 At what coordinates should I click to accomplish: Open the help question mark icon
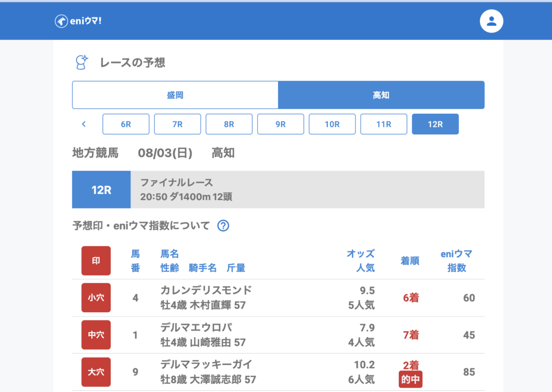[x=223, y=226]
